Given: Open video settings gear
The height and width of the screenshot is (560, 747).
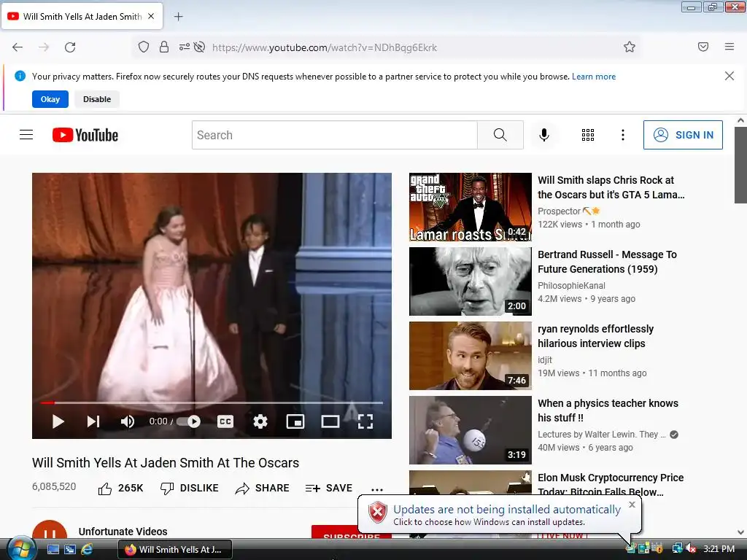Looking at the screenshot, I should tap(260, 421).
